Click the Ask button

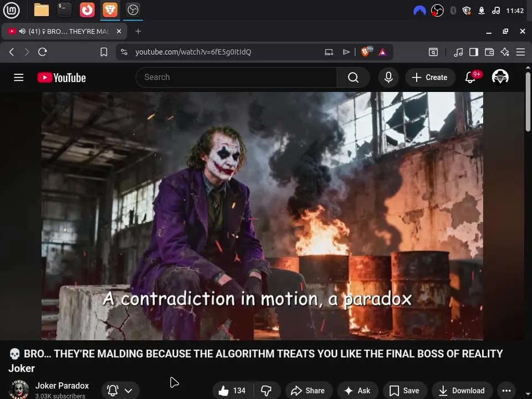[357, 391]
